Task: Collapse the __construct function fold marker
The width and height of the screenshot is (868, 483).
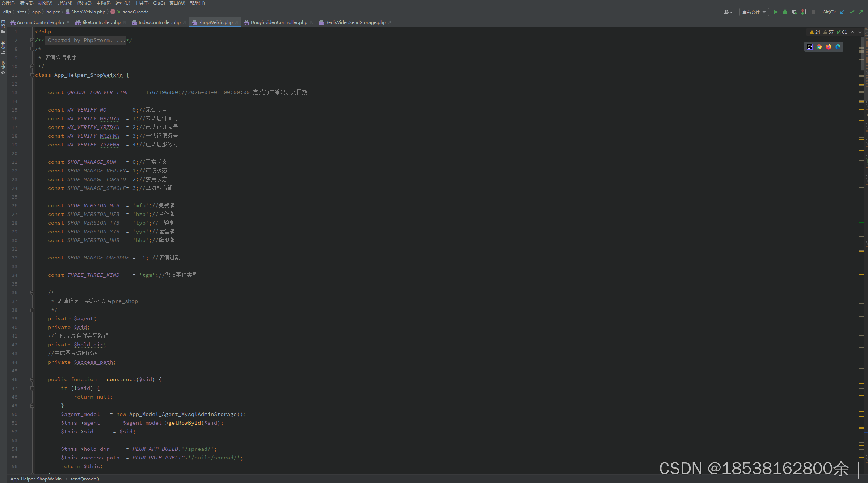Action: tap(32, 379)
